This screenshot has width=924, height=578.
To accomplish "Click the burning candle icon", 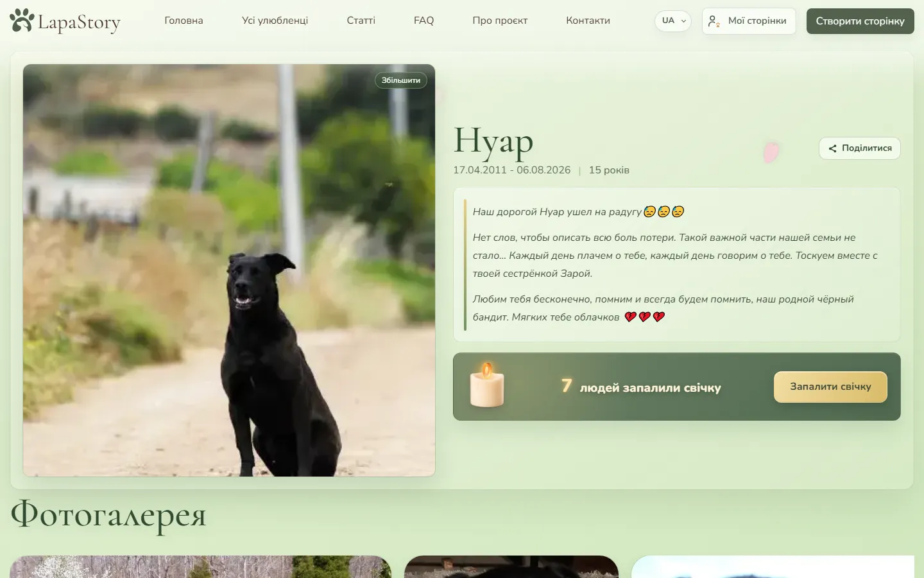I will (487, 385).
